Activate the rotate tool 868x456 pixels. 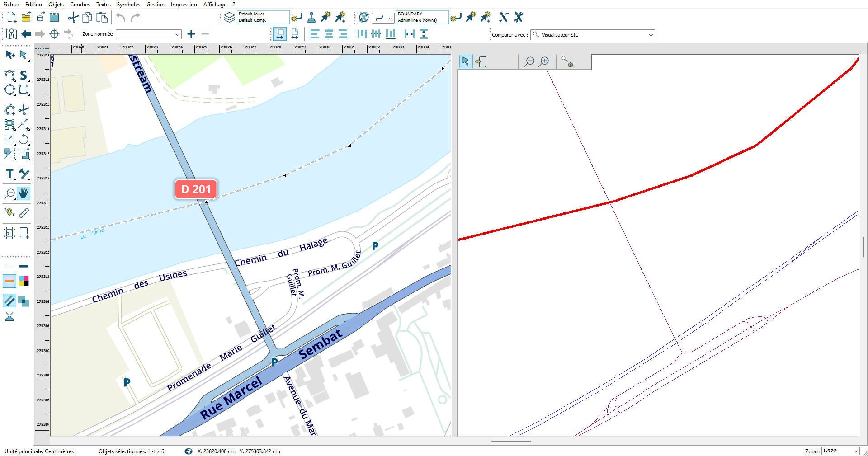pos(24,139)
